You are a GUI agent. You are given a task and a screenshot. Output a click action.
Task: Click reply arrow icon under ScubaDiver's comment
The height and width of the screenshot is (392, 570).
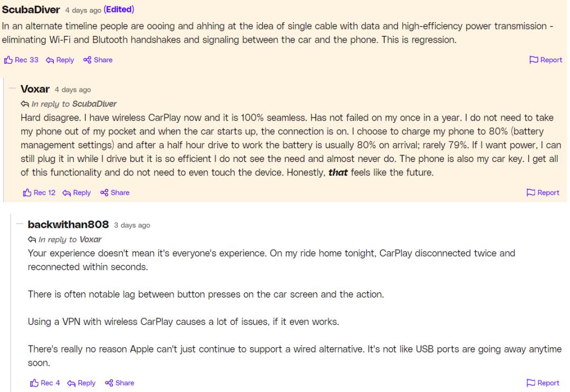pyautogui.click(x=49, y=60)
